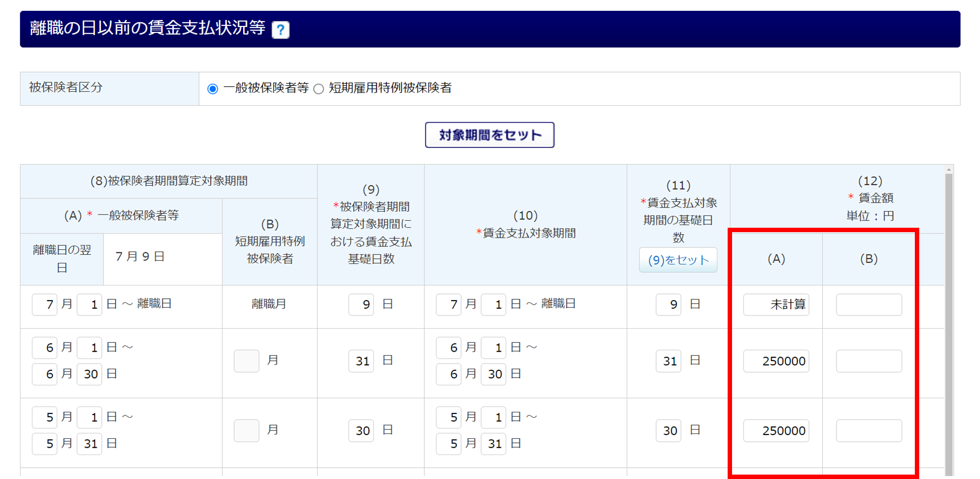Click the 離職日の翌日 label cell

pyautogui.click(x=62, y=259)
